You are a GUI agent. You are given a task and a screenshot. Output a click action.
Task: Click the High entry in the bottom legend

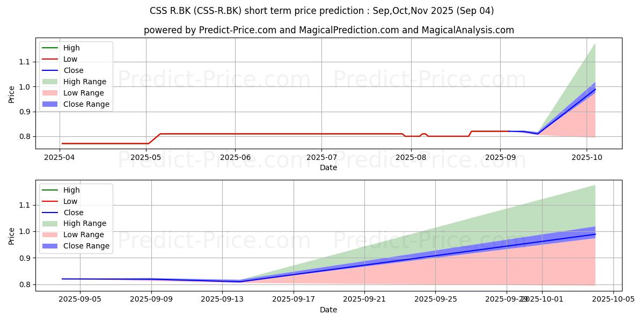coord(71,190)
